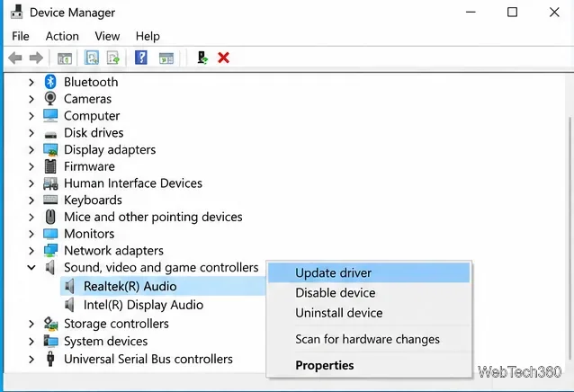Click the Network adapters icon
The image size is (574, 392).
click(50, 251)
